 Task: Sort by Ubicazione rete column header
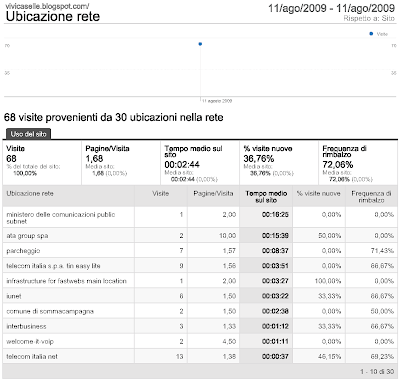(30, 193)
